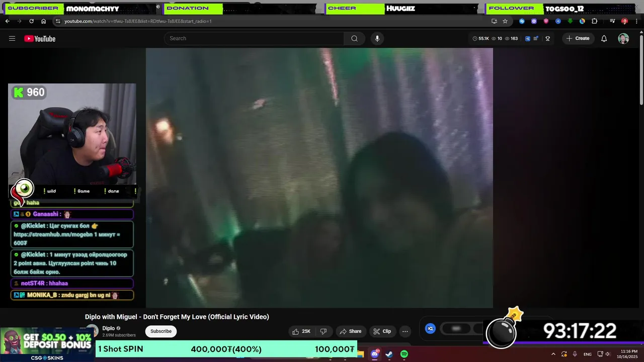This screenshot has width=644, height=362.
Task: Open the pink shield extension icon
Action: tap(546, 21)
